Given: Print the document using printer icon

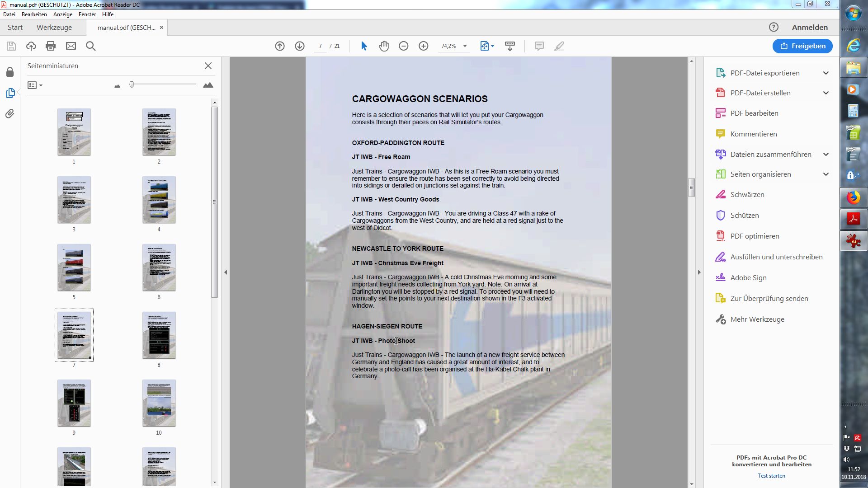Looking at the screenshot, I should (x=51, y=46).
